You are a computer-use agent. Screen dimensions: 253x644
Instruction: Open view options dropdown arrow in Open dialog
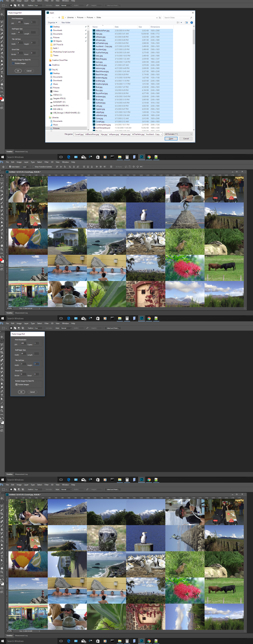click(x=181, y=23)
